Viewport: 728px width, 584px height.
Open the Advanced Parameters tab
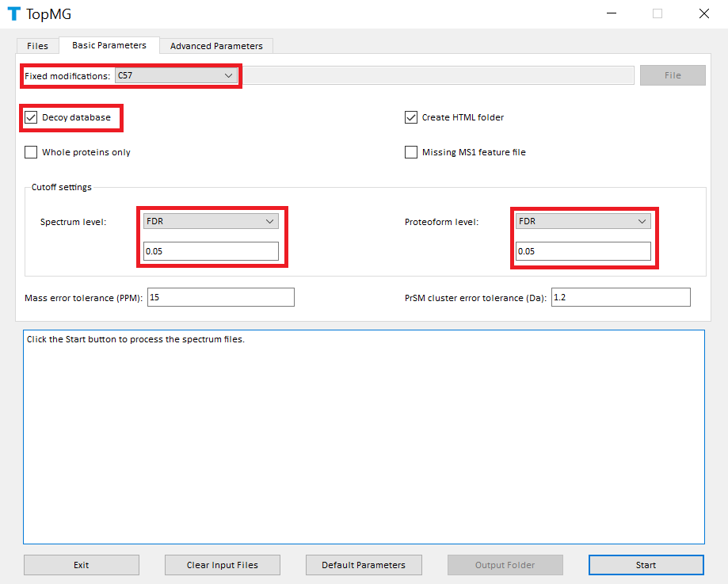(x=216, y=46)
